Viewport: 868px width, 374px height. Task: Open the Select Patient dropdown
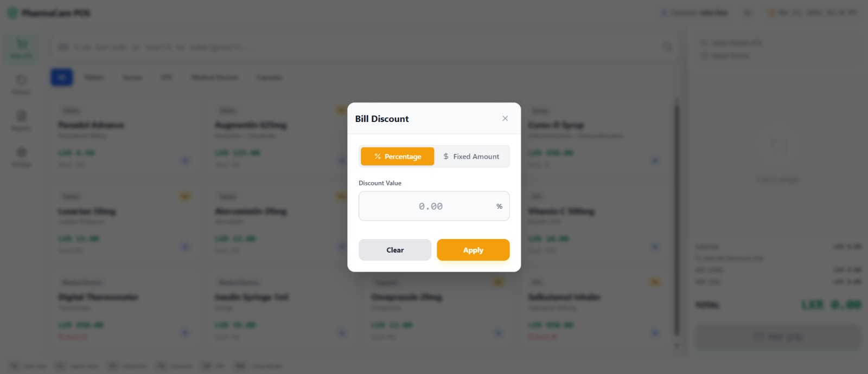click(736, 43)
